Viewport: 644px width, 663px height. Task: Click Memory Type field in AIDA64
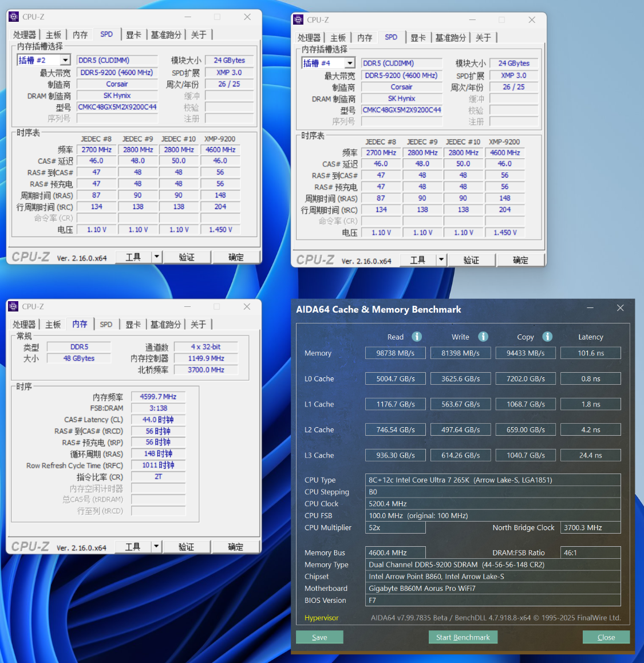point(493,564)
